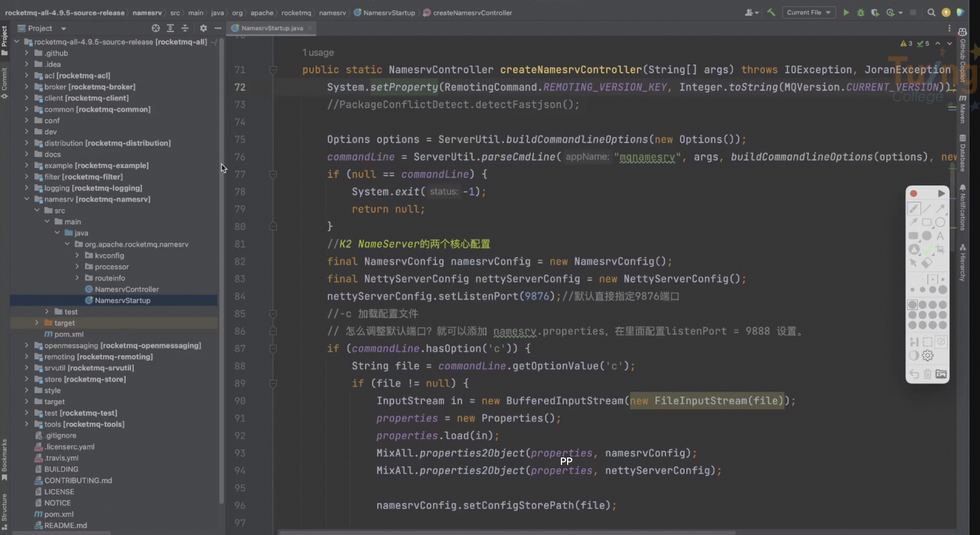This screenshot has width=980, height=535.
Task: Toggle the half-circle contrast option in annotation palette
Action: tap(914, 355)
